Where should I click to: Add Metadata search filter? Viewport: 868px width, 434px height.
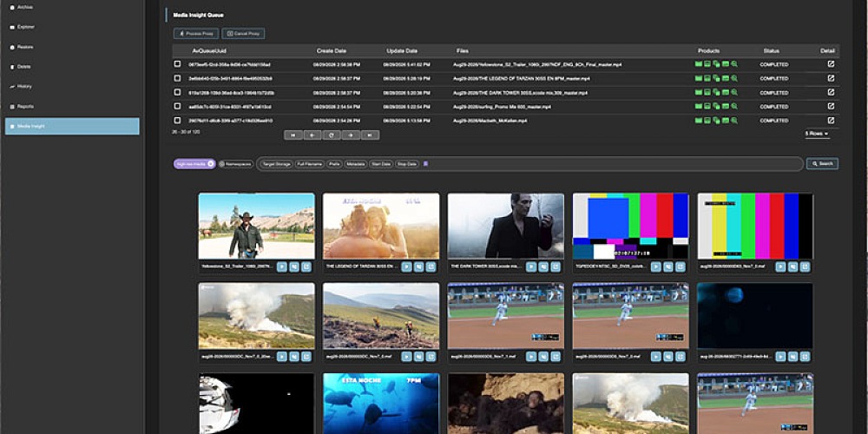355,164
